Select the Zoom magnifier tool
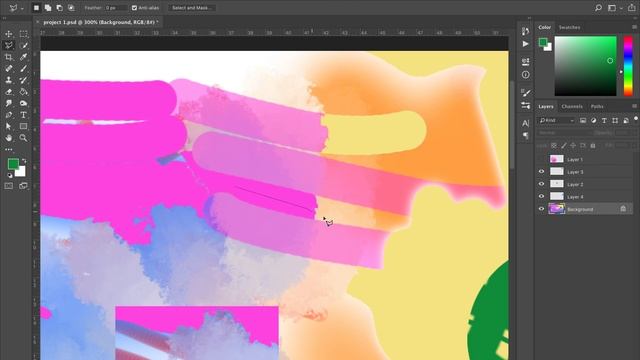This screenshot has height=360, width=640. [x=23, y=138]
